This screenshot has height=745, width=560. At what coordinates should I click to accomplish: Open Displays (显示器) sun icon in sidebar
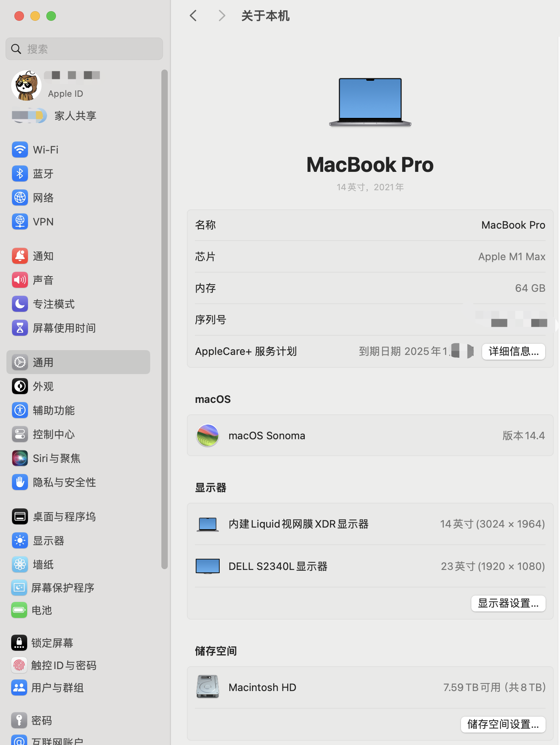point(20,541)
